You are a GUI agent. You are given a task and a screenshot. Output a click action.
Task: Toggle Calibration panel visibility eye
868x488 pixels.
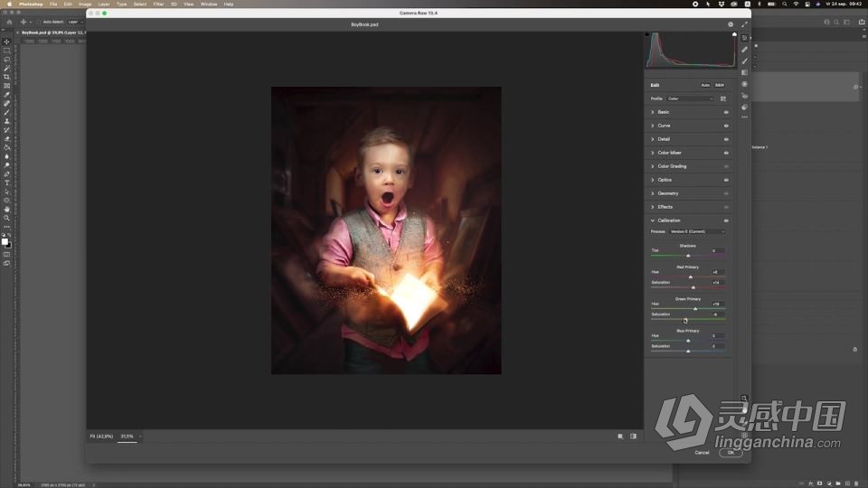(726, 221)
